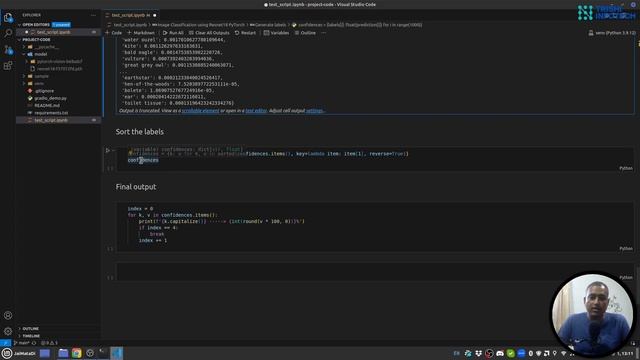Open README.md file
This screenshot has width=640, height=360.
point(47,106)
